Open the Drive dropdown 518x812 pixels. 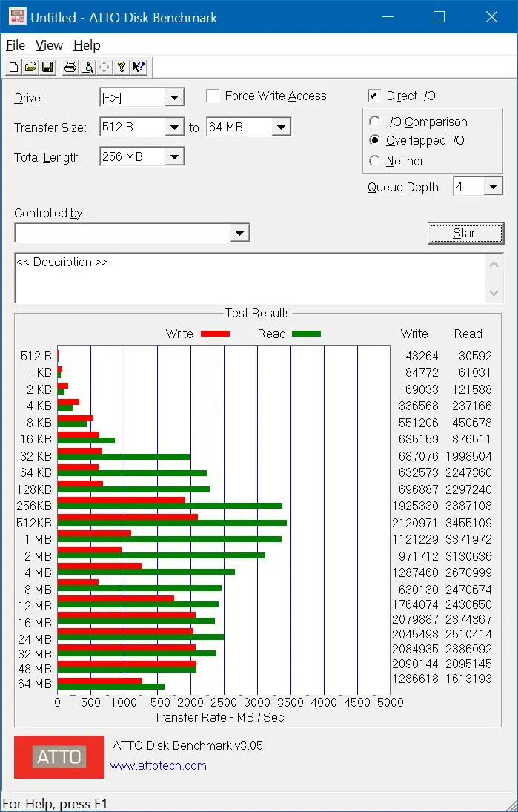point(174,97)
